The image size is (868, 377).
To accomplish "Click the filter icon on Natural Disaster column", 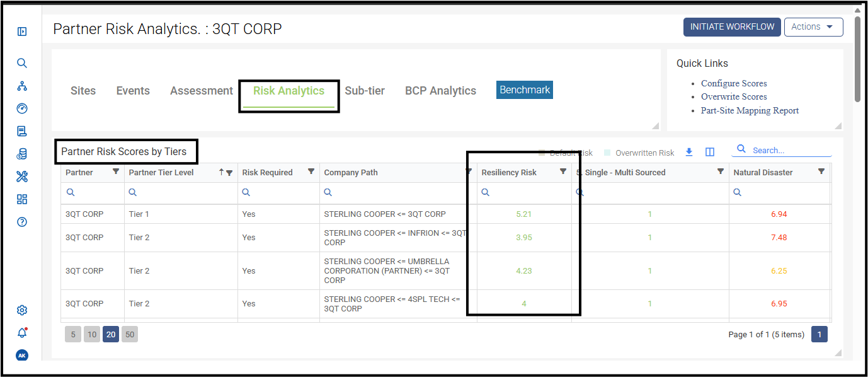I will pos(821,171).
